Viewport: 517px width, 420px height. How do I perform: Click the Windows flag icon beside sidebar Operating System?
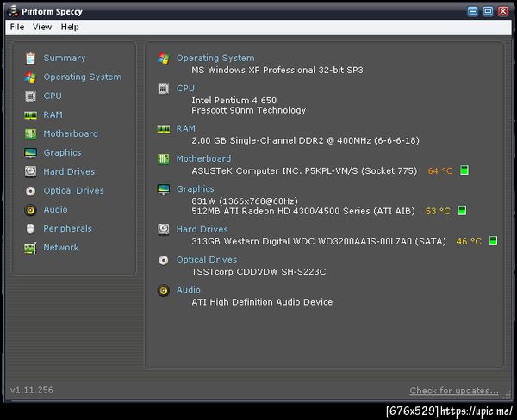(x=30, y=77)
